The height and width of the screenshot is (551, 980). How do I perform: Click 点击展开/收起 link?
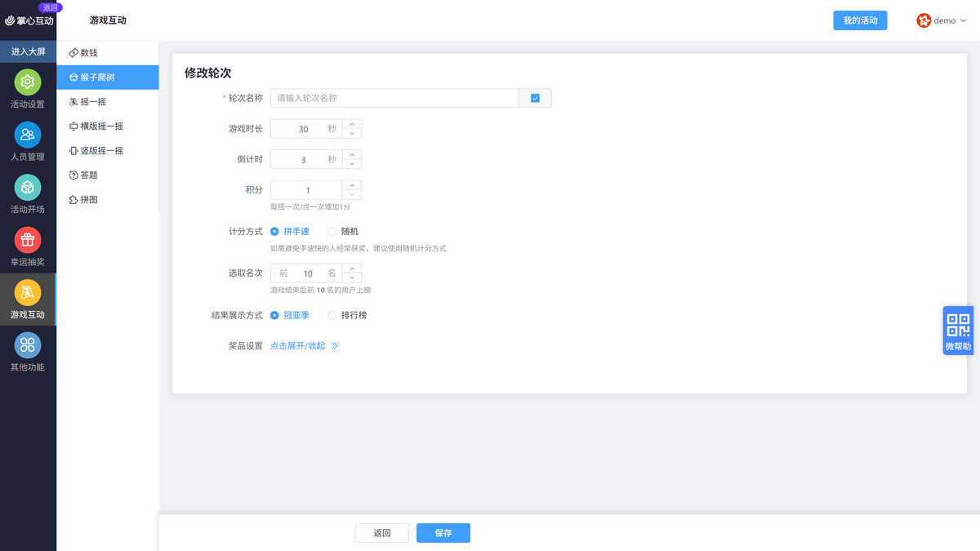pyautogui.click(x=297, y=346)
